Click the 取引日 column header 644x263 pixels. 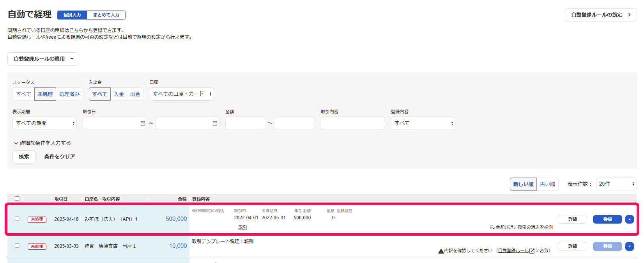pyautogui.click(x=61, y=199)
